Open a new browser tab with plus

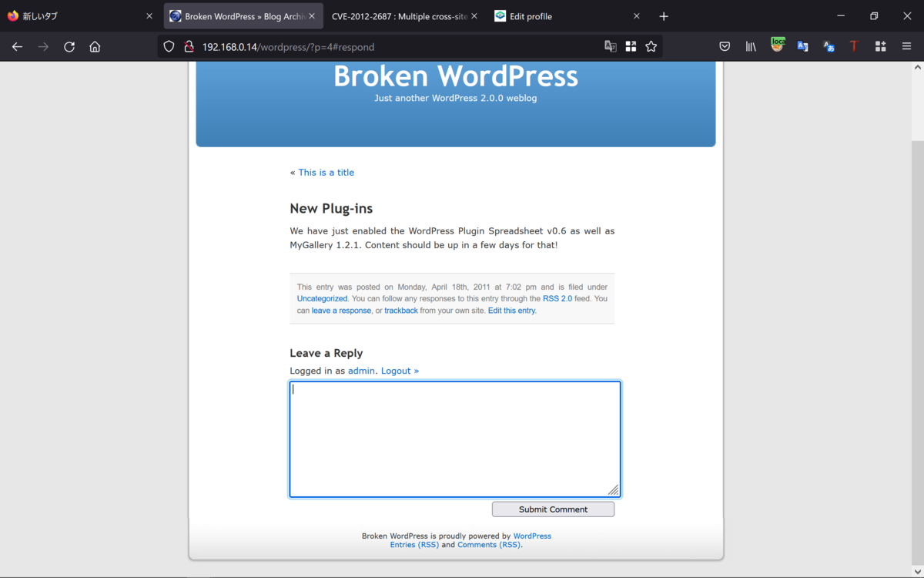coord(664,16)
